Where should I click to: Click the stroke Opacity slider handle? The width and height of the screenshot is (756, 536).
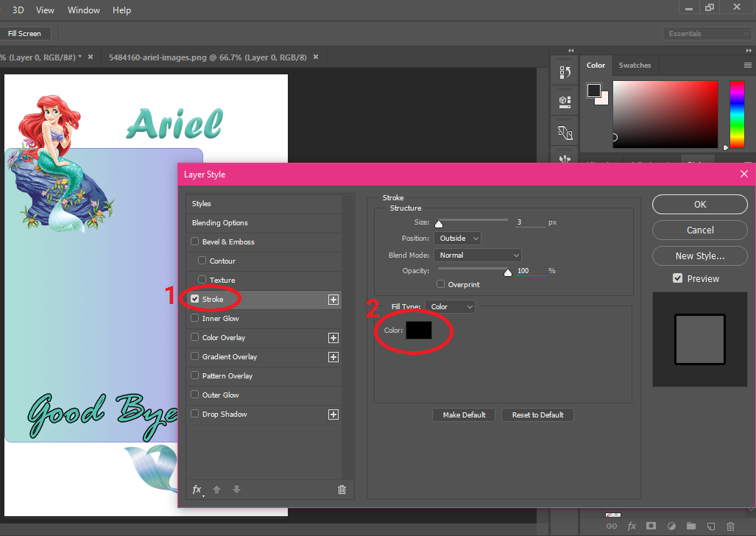[x=508, y=272]
